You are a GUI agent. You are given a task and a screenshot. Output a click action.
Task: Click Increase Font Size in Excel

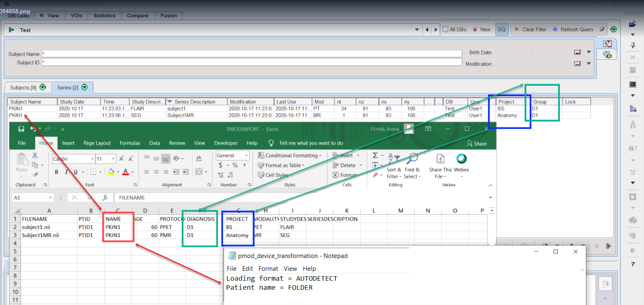coord(121,159)
